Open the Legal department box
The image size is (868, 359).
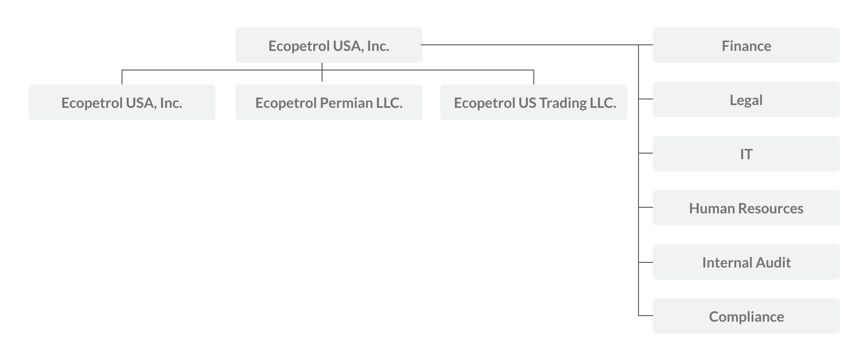click(x=746, y=99)
